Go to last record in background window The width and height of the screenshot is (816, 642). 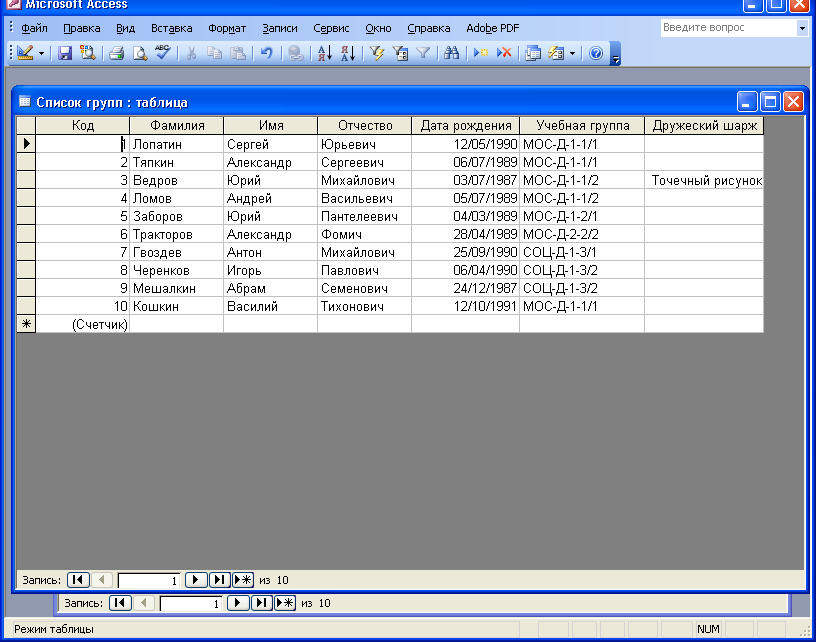261,603
